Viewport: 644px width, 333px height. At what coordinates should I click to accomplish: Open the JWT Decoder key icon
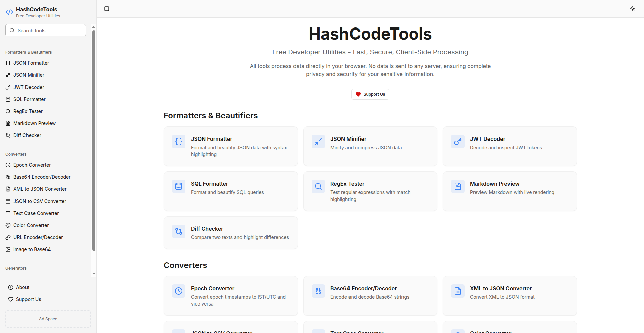coord(458,142)
